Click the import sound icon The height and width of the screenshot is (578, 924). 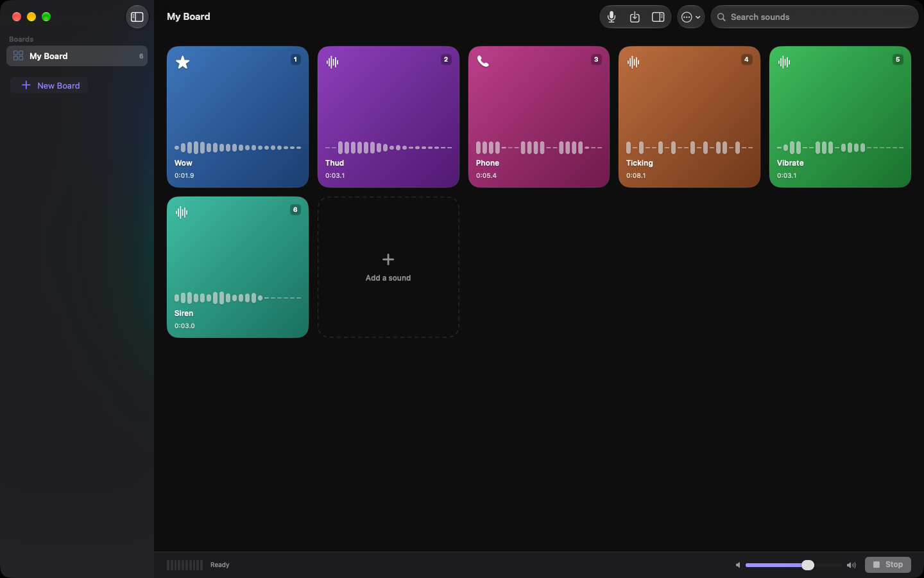pos(635,17)
